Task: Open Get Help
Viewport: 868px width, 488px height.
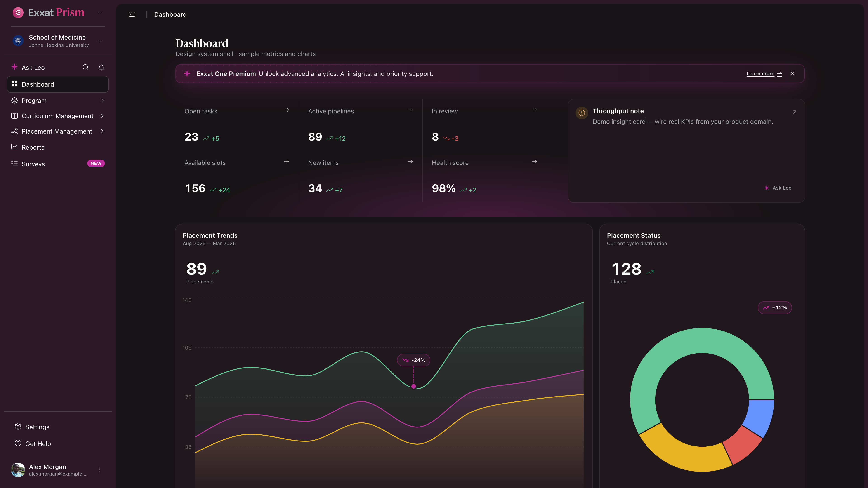Action: [38, 444]
